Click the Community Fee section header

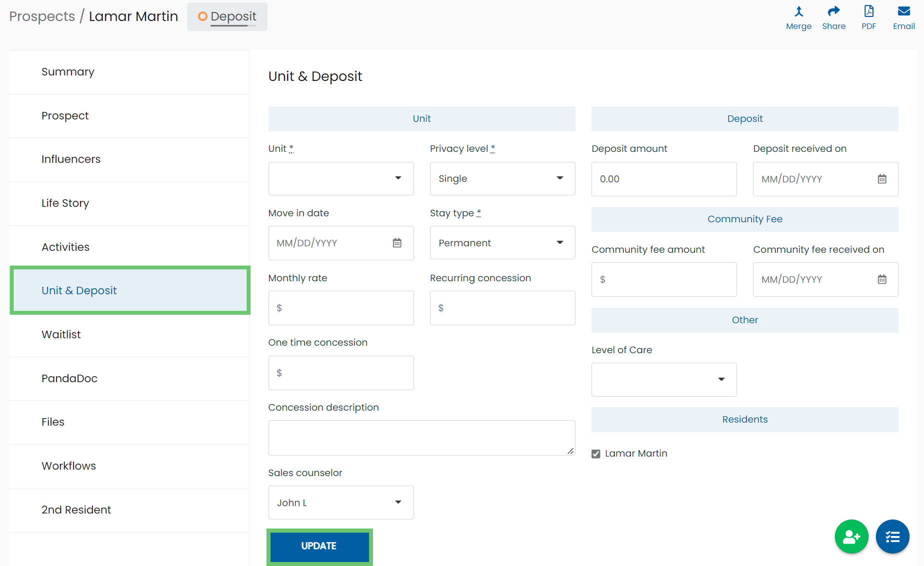(744, 219)
